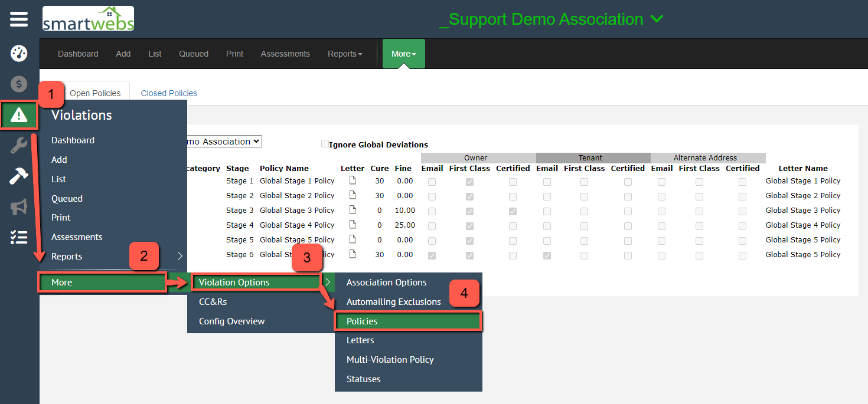Toggle Owner Email checkbox for Stage 1
This screenshot has width=868, height=404.
click(x=432, y=182)
